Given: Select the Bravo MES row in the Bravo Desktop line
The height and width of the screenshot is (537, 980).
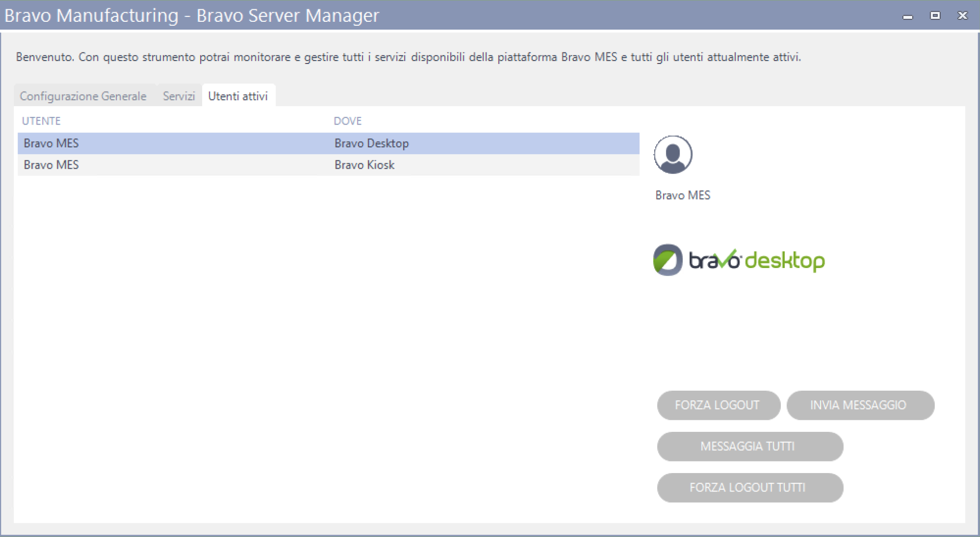Looking at the screenshot, I should 328,143.
